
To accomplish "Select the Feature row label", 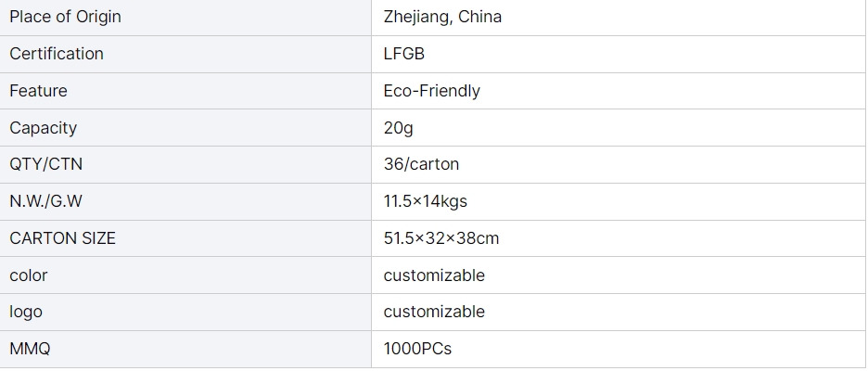I will 38,91.
